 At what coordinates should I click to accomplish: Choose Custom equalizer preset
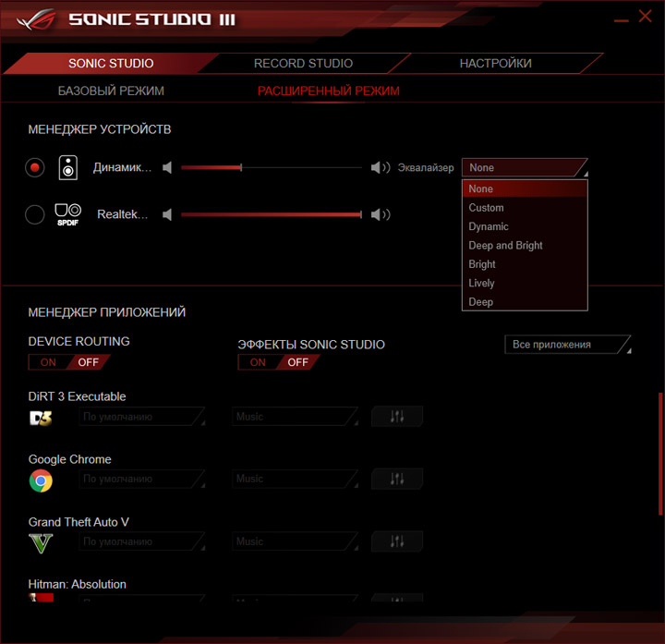[525, 208]
